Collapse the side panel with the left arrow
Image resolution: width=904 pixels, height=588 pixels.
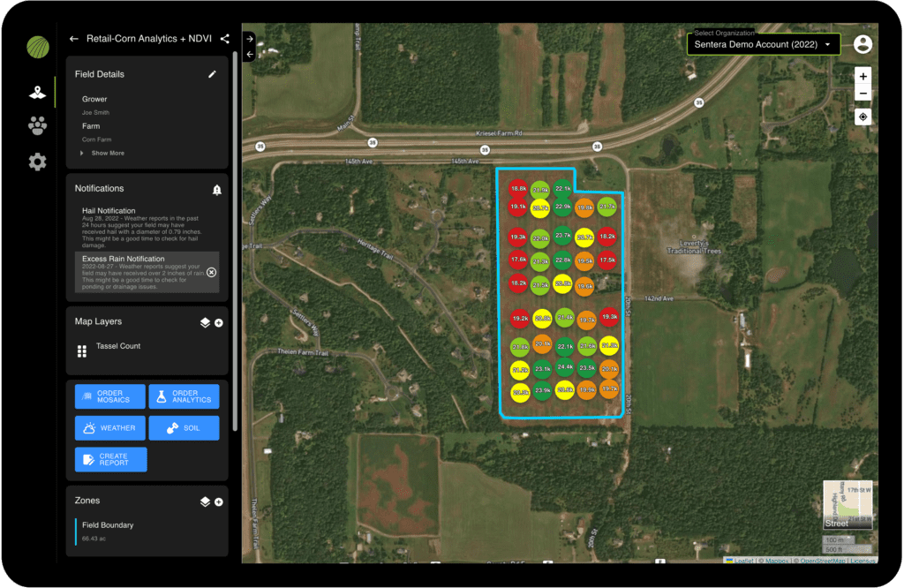[x=250, y=54]
